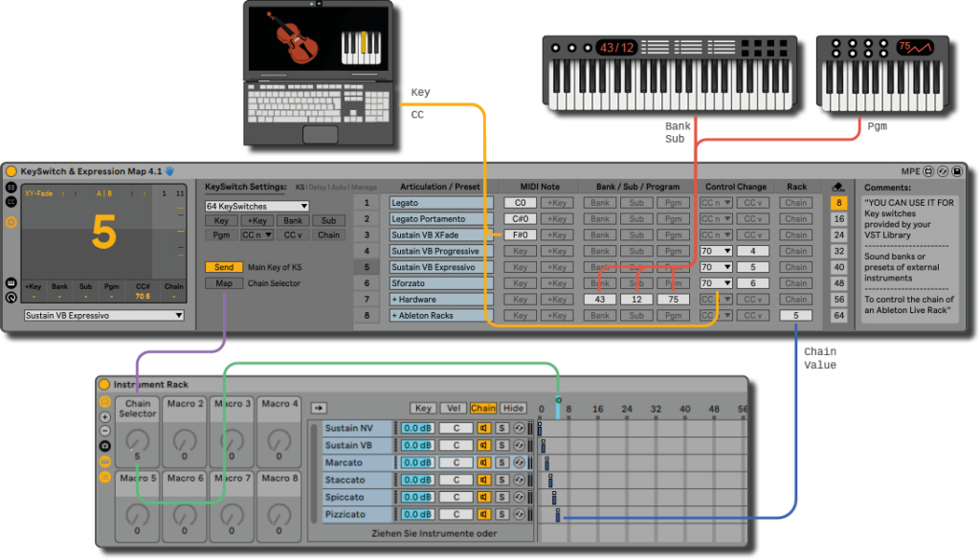Click the hot-swap icon on the Sustain NV chain
980x560 pixels.
coord(519,428)
